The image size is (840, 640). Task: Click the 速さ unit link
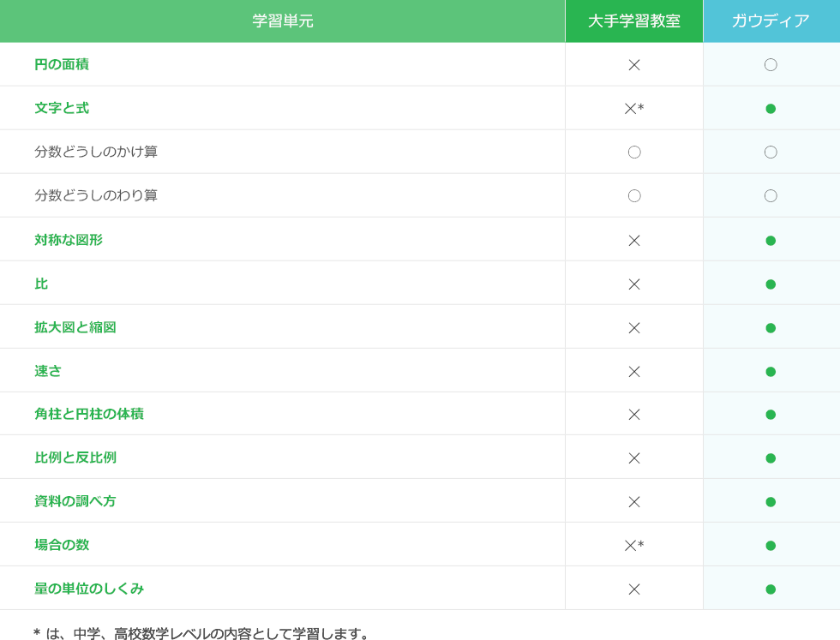pos(48,371)
